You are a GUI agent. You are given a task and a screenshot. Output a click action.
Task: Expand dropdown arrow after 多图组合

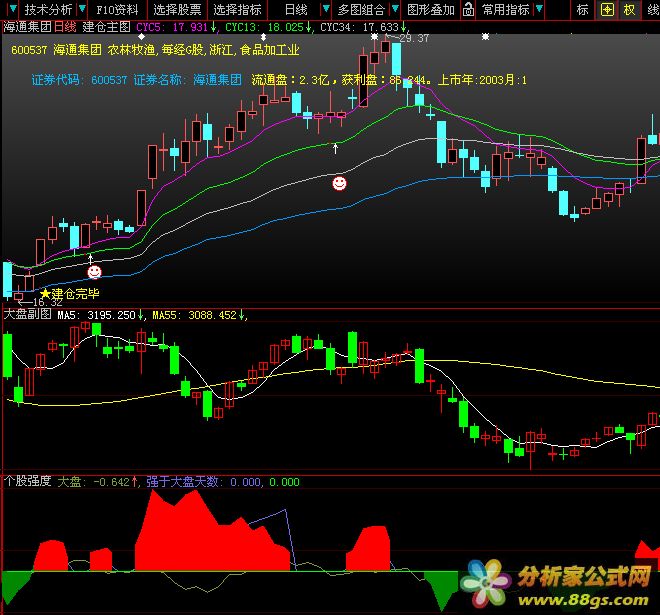coord(395,9)
